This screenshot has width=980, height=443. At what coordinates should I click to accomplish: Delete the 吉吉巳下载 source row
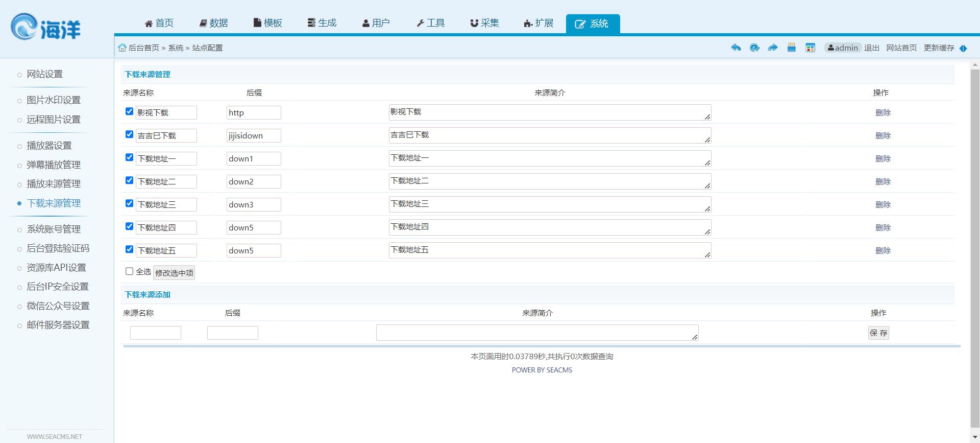click(x=883, y=136)
